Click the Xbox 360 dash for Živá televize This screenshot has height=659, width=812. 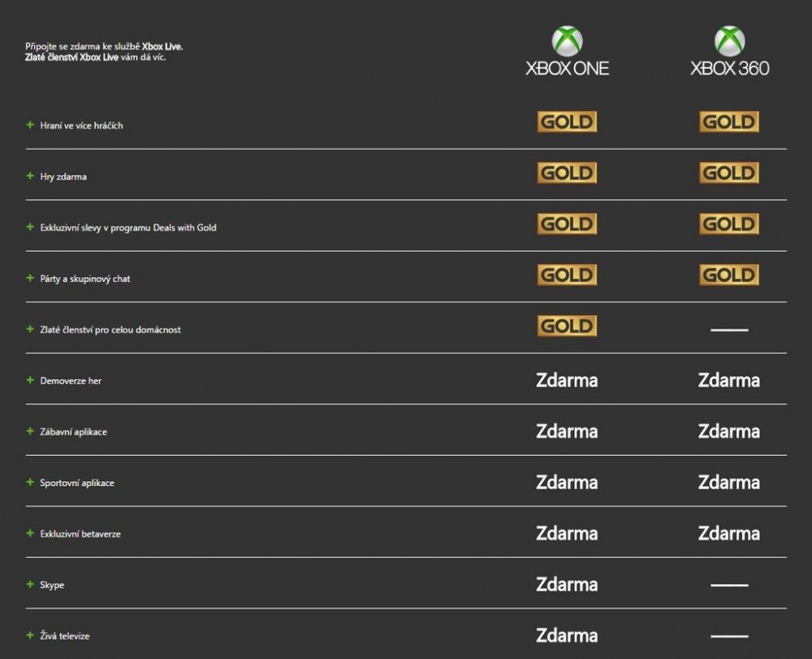(x=729, y=635)
